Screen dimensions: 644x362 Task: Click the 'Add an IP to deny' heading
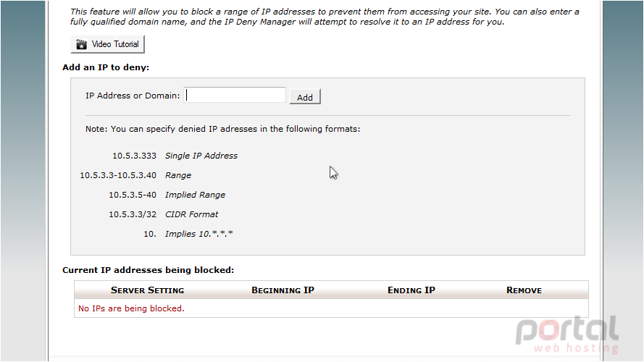(x=106, y=67)
